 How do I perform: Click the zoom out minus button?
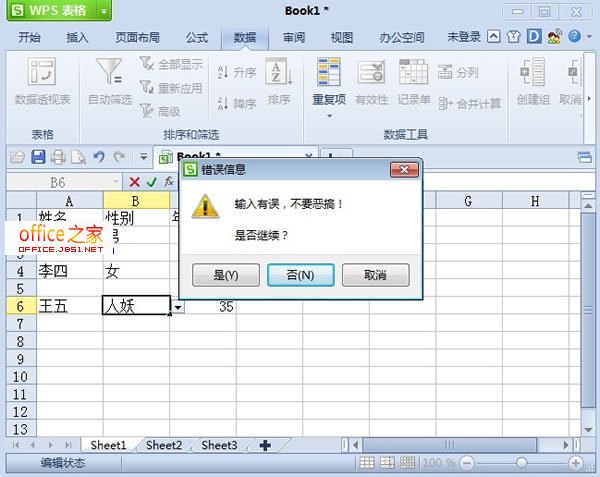point(466,463)
